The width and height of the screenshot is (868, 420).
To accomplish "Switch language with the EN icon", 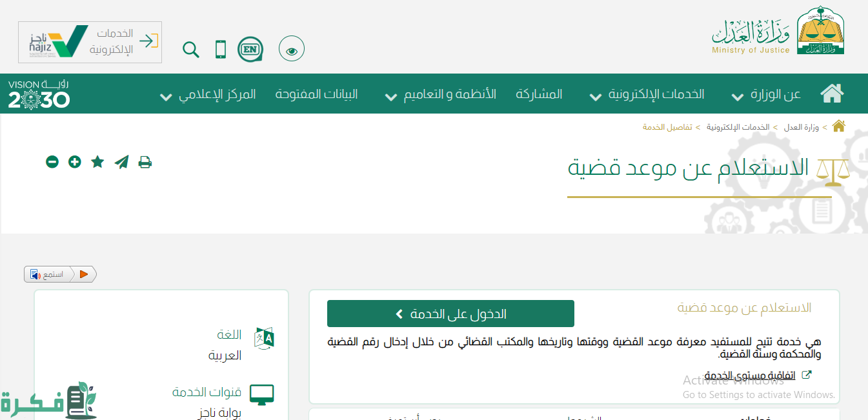I will (x=250, y=49).
